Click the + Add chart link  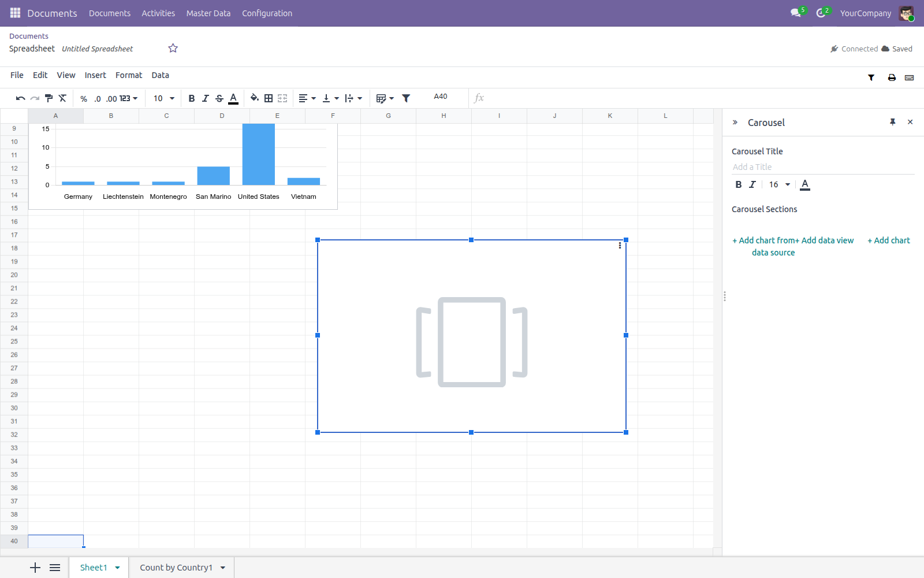pyautogui.click(x=889, y=240)
